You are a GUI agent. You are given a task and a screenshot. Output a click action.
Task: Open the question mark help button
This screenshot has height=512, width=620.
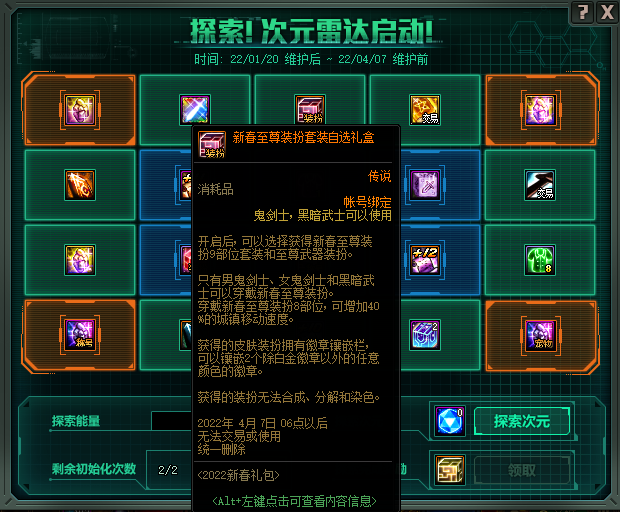pyautogui.click(x=582, y=12)
